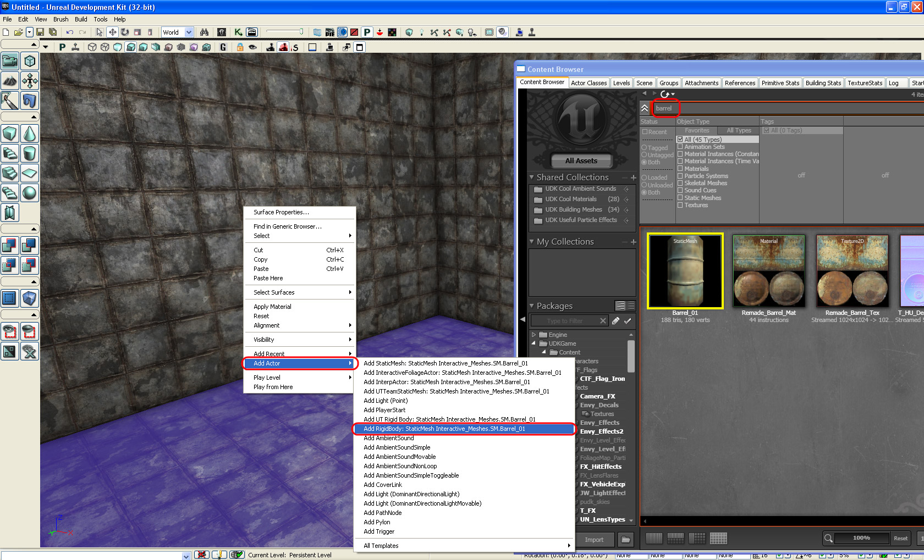Open the Brush menu
Viewport: 924px width, 560px height.
[61, 19]
